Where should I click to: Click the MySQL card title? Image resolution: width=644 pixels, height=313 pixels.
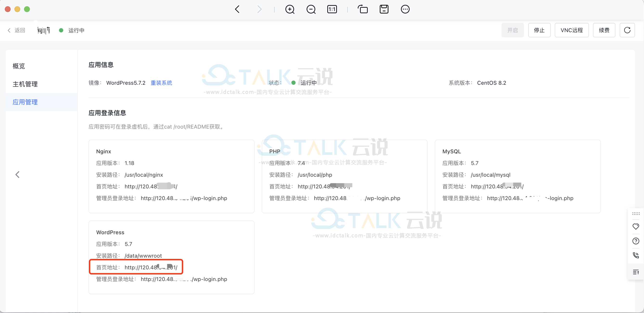(451, 151)
